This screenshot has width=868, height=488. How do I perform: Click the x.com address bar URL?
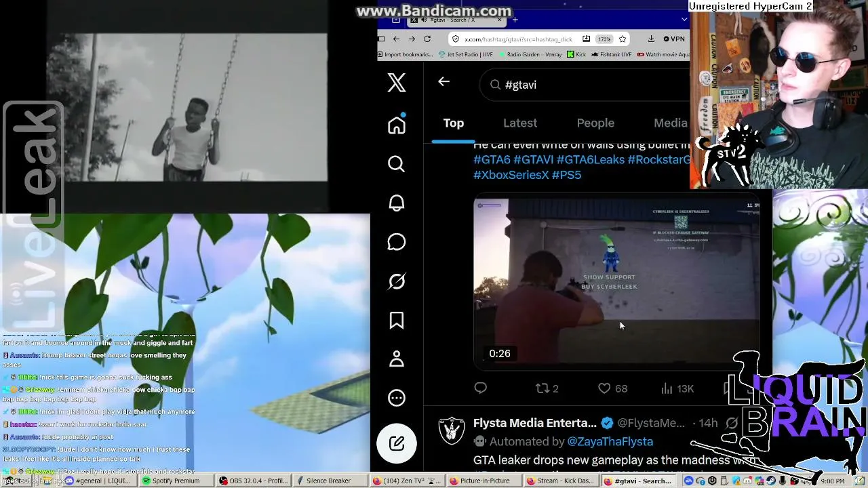click(x=518, y=39)
